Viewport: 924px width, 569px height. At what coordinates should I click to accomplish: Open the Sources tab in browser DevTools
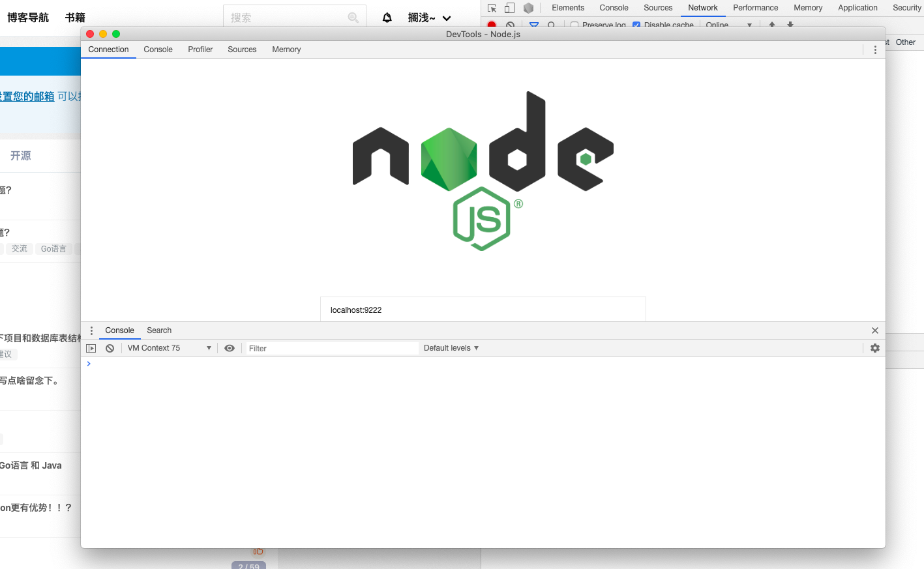pos(658,8)
